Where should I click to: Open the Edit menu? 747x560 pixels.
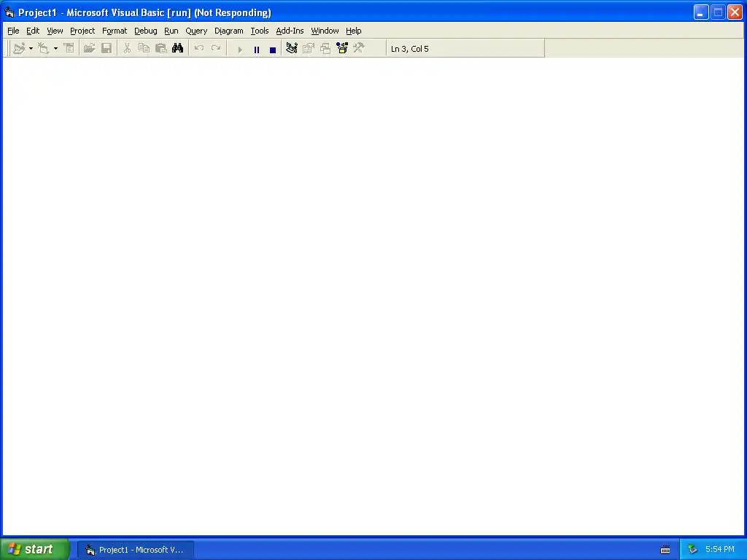point(33,31)
